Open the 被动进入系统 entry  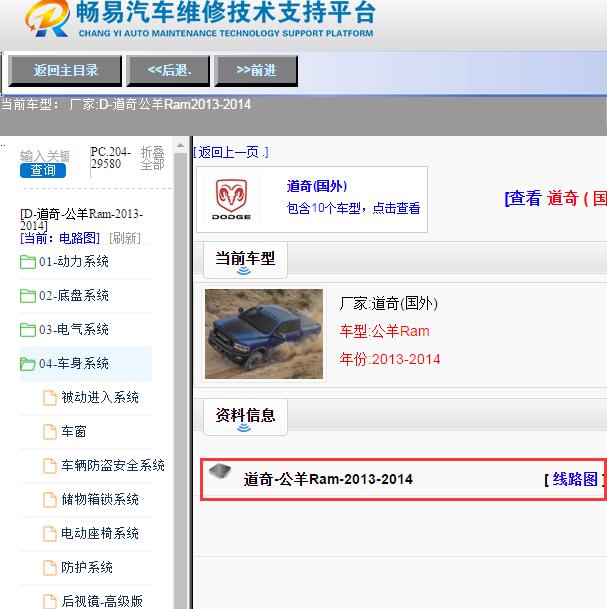(x=100, y=398)
